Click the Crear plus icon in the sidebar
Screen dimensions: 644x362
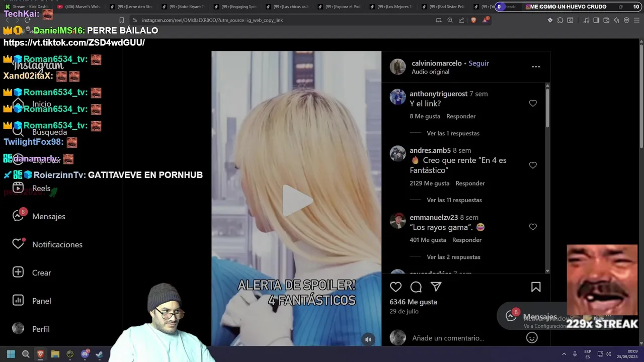point(18,273)
